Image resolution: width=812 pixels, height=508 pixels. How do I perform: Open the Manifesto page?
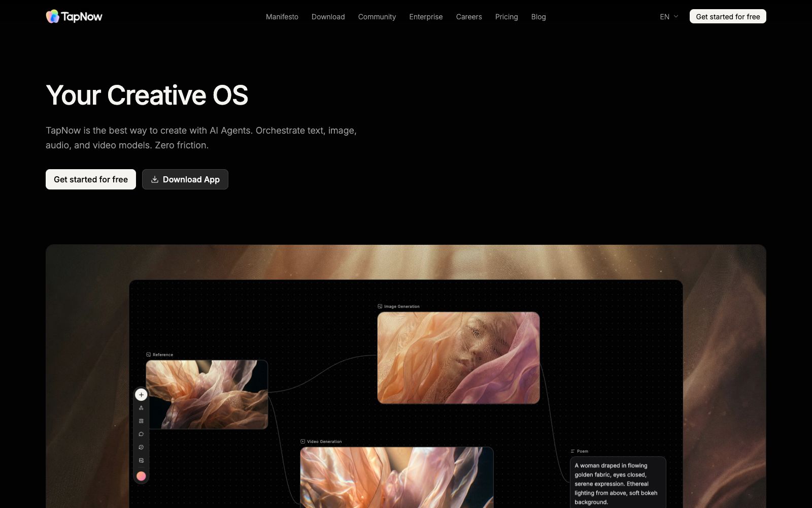click(282, 17)
